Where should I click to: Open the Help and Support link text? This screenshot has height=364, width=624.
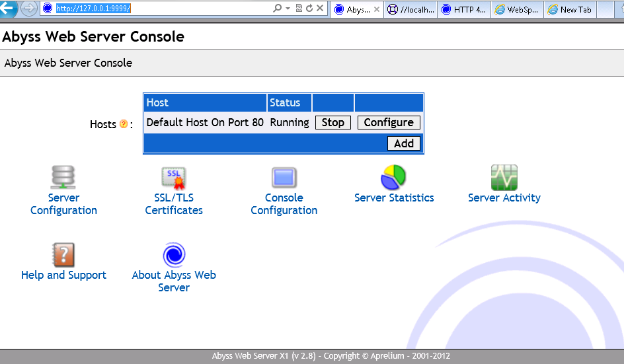click(x=63, y=275)
